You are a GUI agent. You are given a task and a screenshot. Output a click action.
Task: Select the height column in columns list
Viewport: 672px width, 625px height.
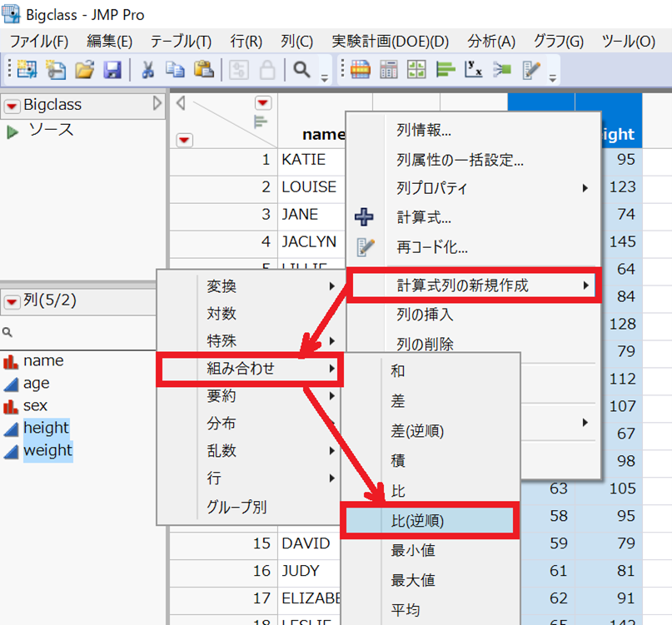[x=46, y=428]
